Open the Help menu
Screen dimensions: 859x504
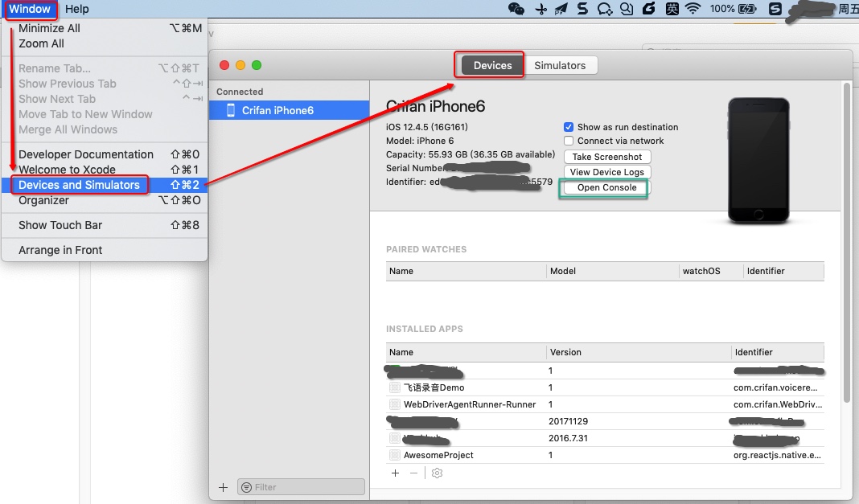click(x=76, y=9)
